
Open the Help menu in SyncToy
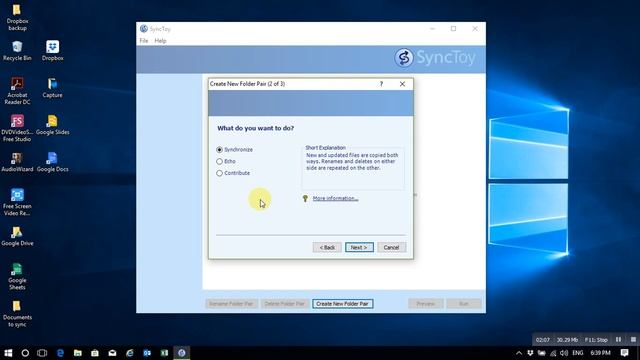point(160,41)
